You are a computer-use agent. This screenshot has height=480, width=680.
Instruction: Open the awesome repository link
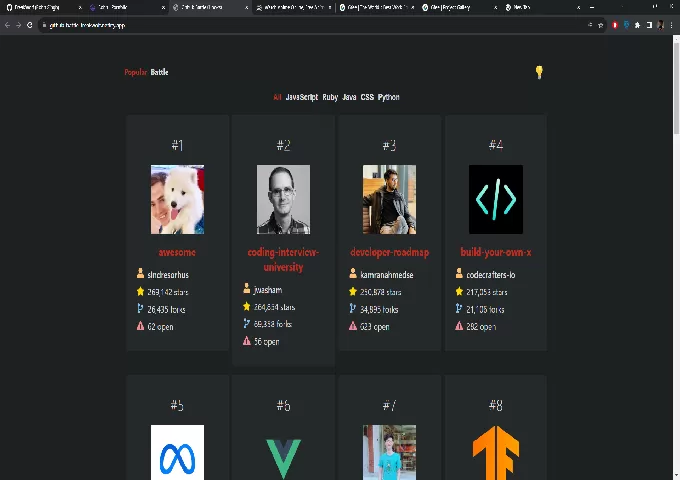[x=177, y=252]
